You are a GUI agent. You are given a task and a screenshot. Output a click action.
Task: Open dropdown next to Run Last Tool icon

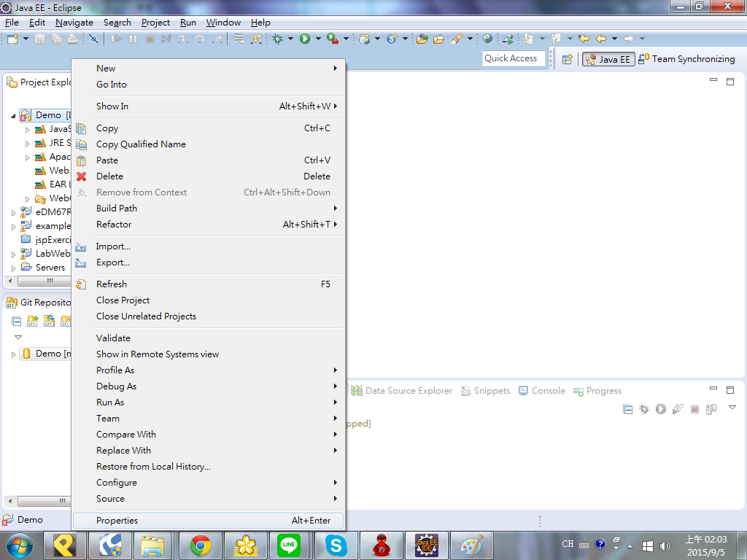pos(346,39)
